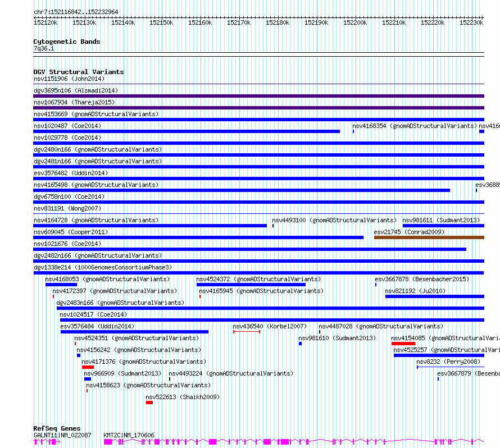Screen dimensions: 500x448
Task: Open the esv3667879 Besenbacher label
Action: [x=469, y=373]
